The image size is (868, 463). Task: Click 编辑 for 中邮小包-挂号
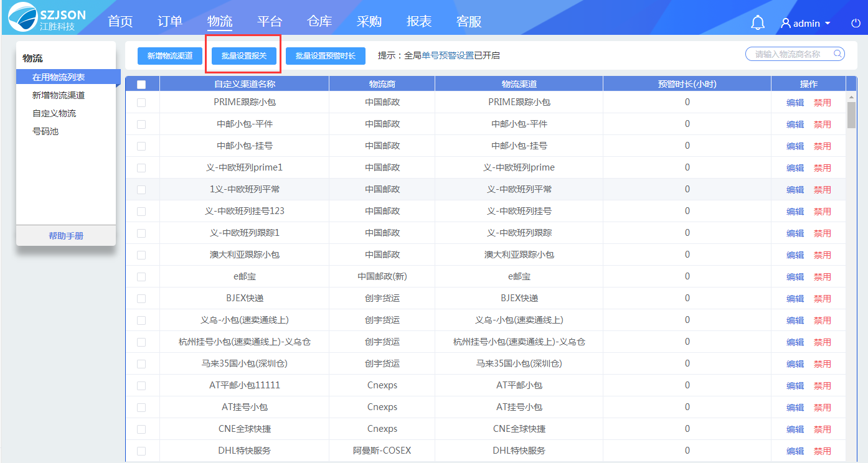coord(795,146)
